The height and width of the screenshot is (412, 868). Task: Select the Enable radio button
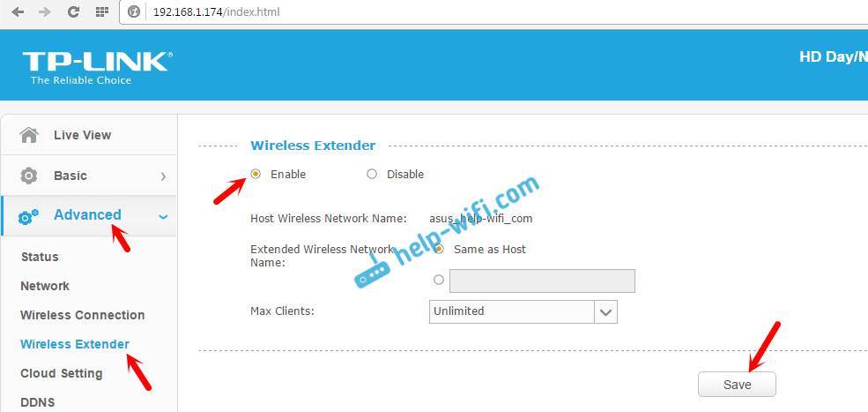click(x=256, y=174)
